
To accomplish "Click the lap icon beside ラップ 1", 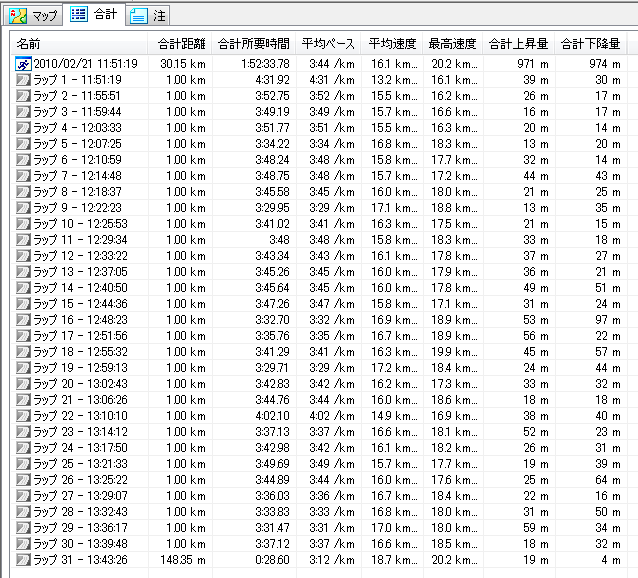I will (23, 80).
